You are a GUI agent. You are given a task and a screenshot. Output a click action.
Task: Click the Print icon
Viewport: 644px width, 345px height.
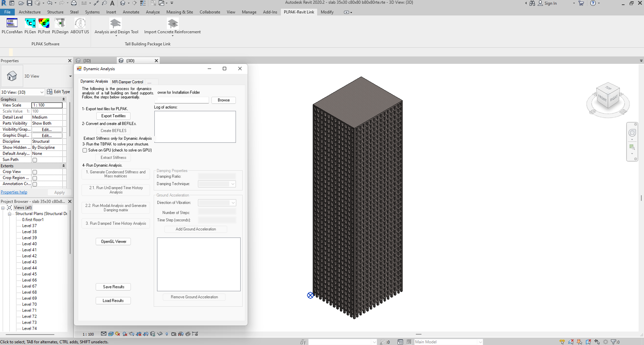click(74, 3)
